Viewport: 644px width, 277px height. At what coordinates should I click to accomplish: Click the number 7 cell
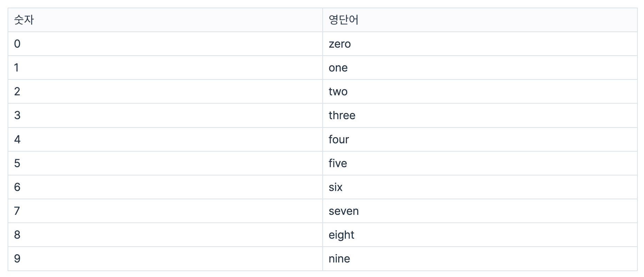point(165,211)
